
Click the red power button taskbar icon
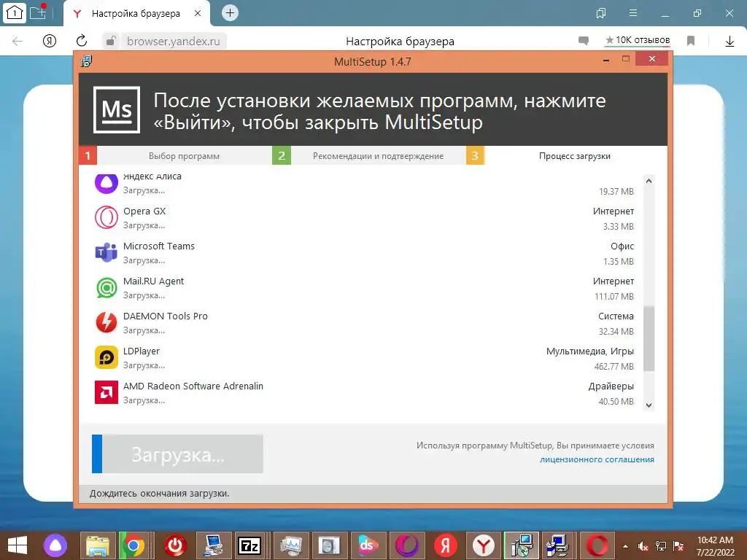coord(175,545)
